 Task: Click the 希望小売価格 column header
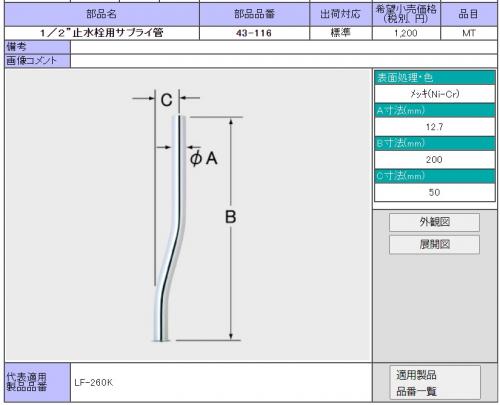tap(406, 14)
